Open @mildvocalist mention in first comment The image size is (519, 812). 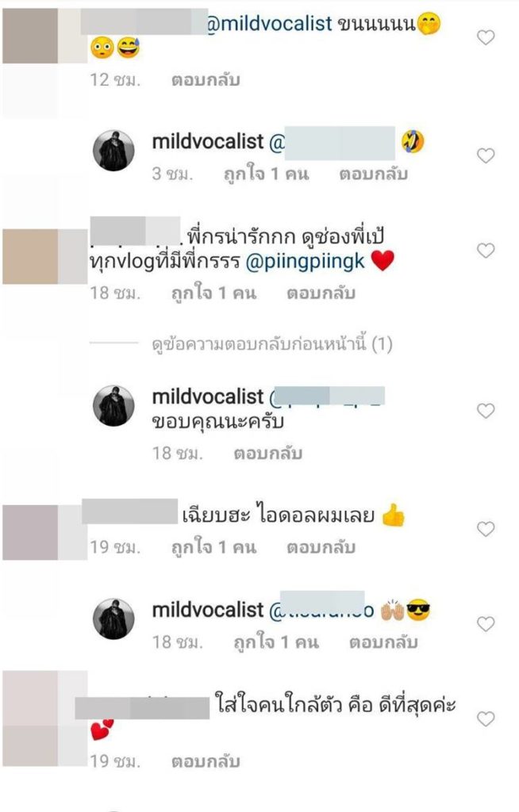point(269,23)
